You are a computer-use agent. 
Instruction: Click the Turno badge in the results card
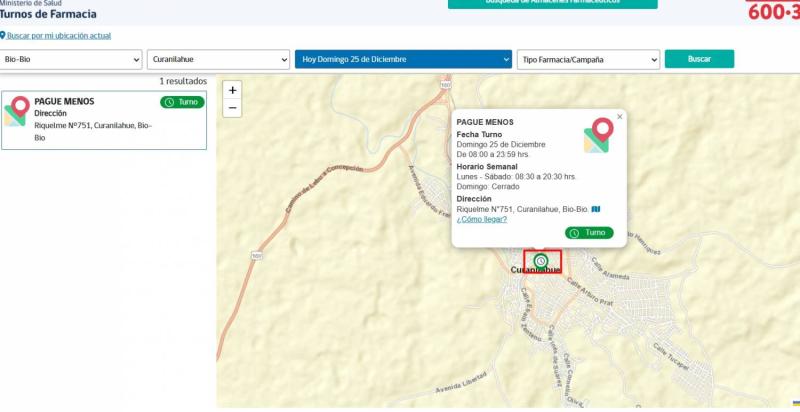[x=182, y=102]
